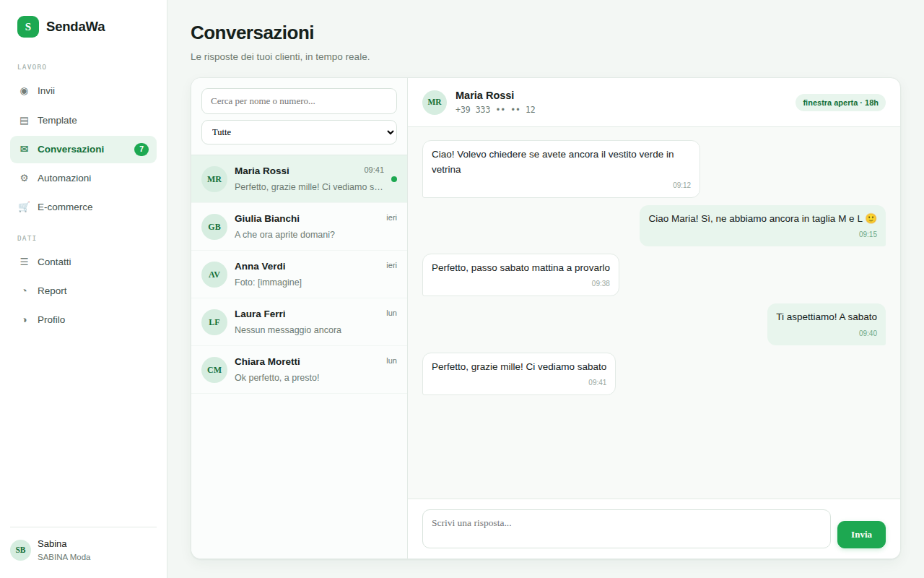Image resolution: width=924 pixels, height=578 pixels.
Task: Navigate to the E-commerce section
Action: pos(83,207)
